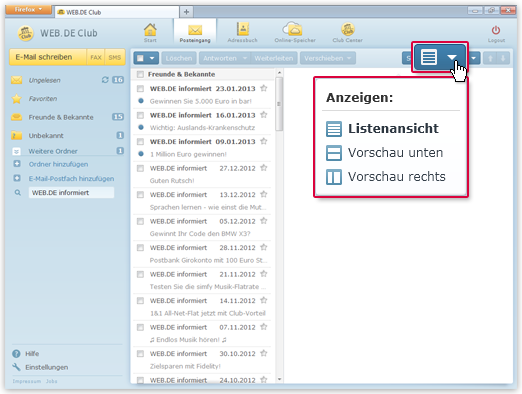Click the Weiterleiten button

[274, 58]
